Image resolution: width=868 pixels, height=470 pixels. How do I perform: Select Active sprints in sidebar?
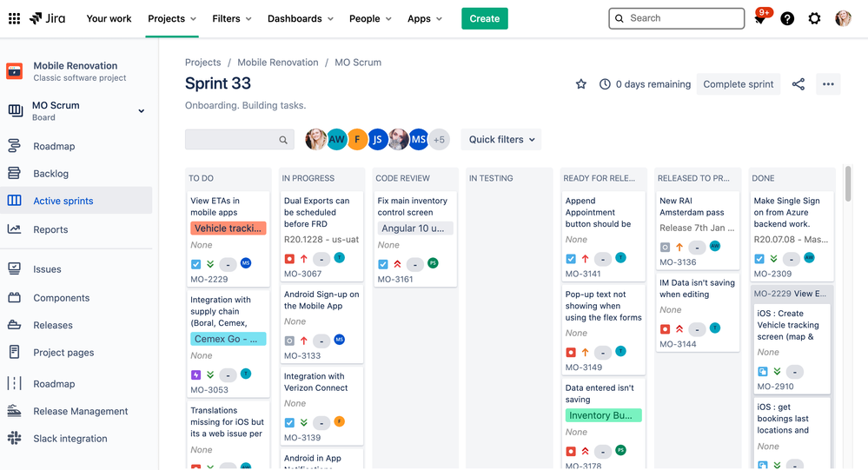point(76,201)
